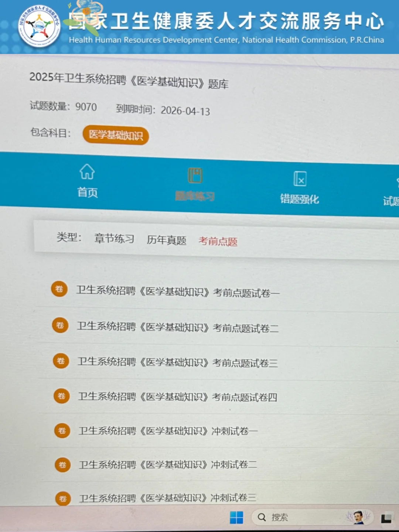This screenshot has height=532, width=399.
Task: Open the 错题强化 document icon
Action: click(300, 179)
